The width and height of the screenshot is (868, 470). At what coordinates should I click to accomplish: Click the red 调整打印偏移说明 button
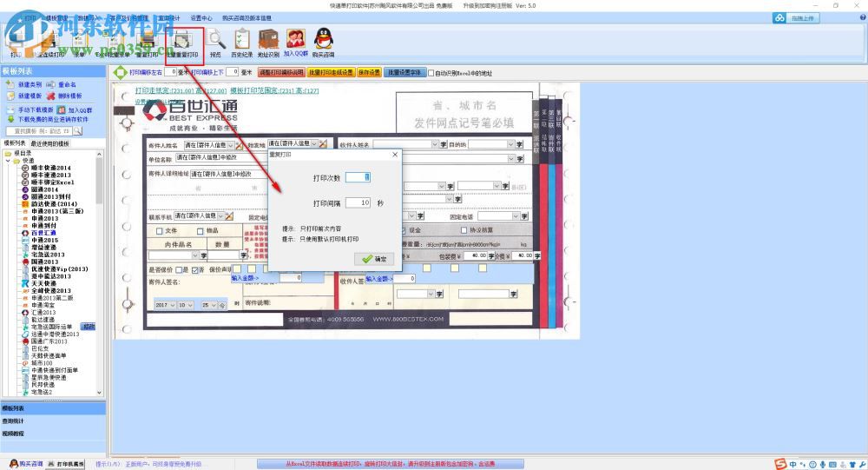282,73
